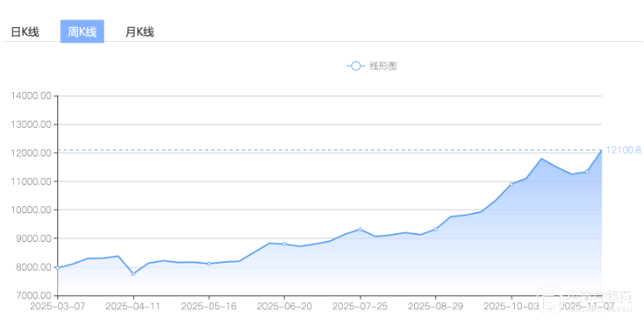Click the 12100.8 latest value label

[x=623, y=150]
